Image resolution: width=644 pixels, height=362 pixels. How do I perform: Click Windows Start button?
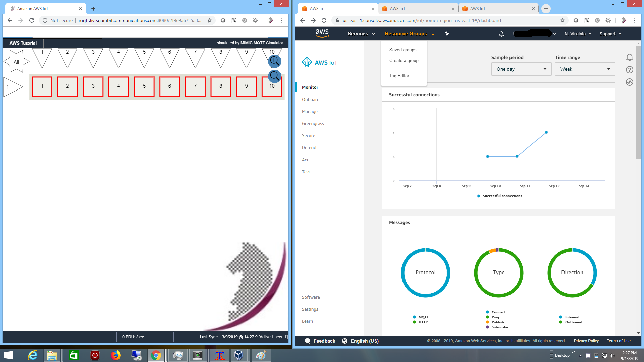(8, 355)
